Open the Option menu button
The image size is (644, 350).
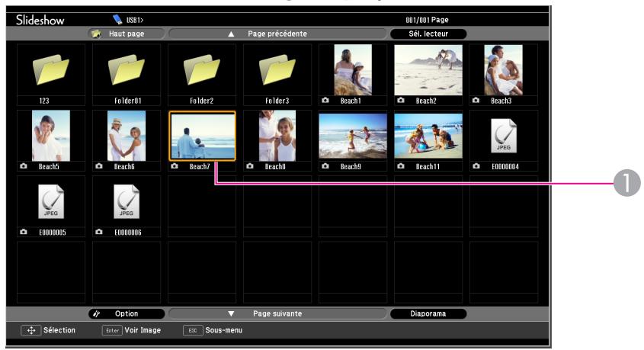(x=127, y=313)
